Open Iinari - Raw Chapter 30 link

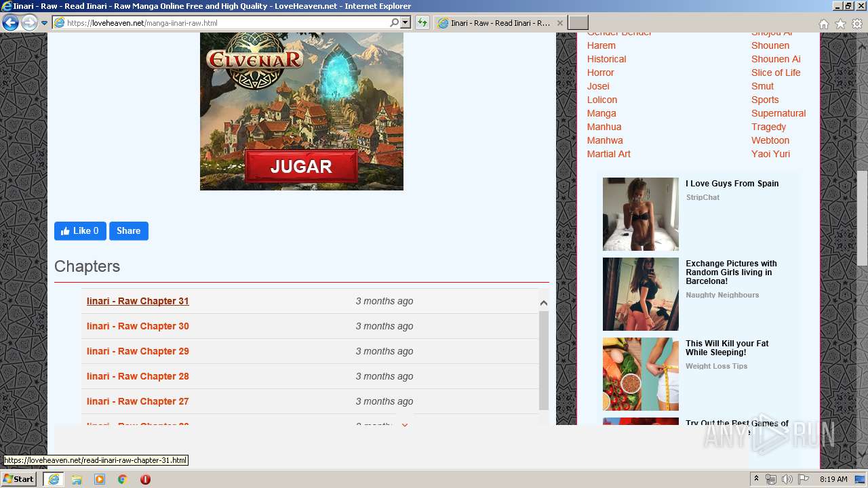tap(138, 326)
